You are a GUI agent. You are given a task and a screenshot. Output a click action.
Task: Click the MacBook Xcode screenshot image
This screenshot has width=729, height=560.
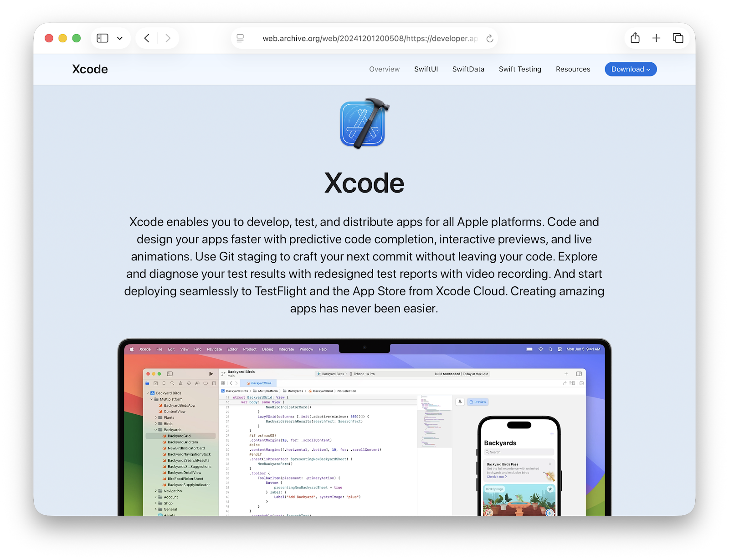364,427
